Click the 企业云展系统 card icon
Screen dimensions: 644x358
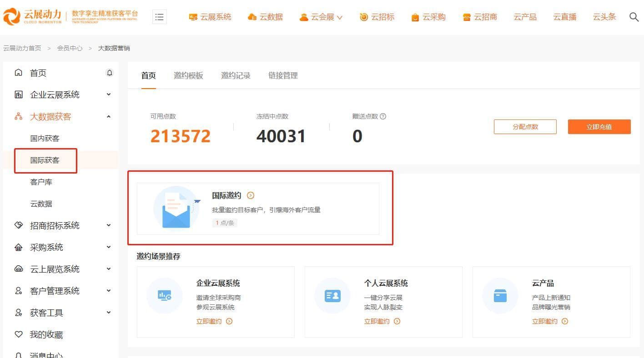[x=164, y=296]
